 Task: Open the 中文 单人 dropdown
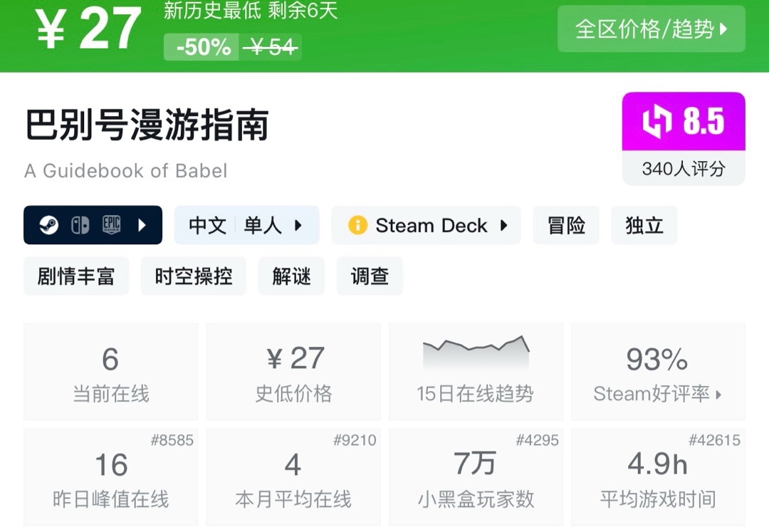click(246, 225)
